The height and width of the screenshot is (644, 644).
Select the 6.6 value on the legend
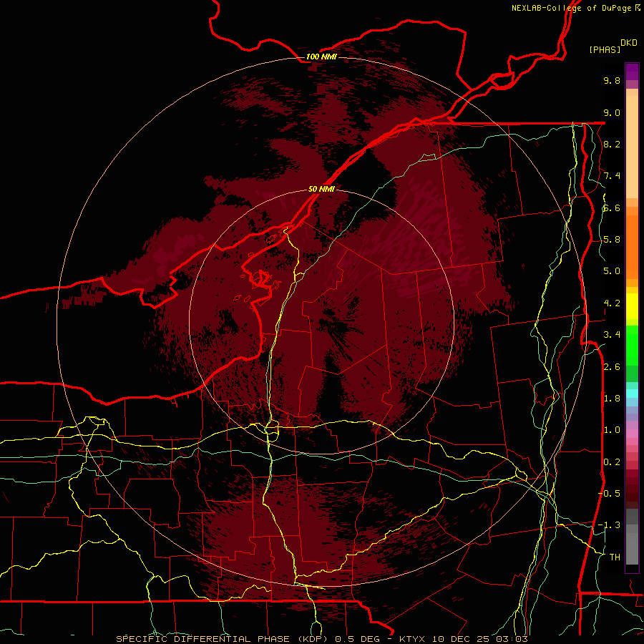tap(612, 208)
